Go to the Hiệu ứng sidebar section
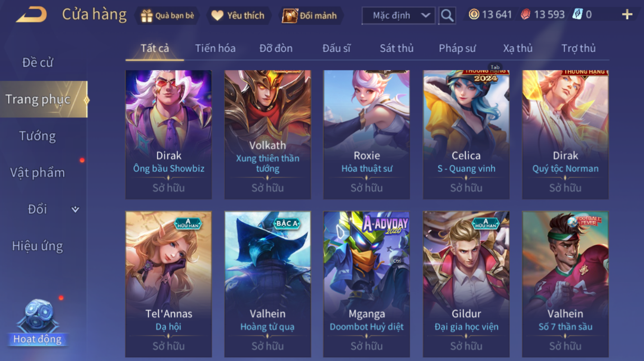This screenshot has width=644, height=361. tap(38, 246)
